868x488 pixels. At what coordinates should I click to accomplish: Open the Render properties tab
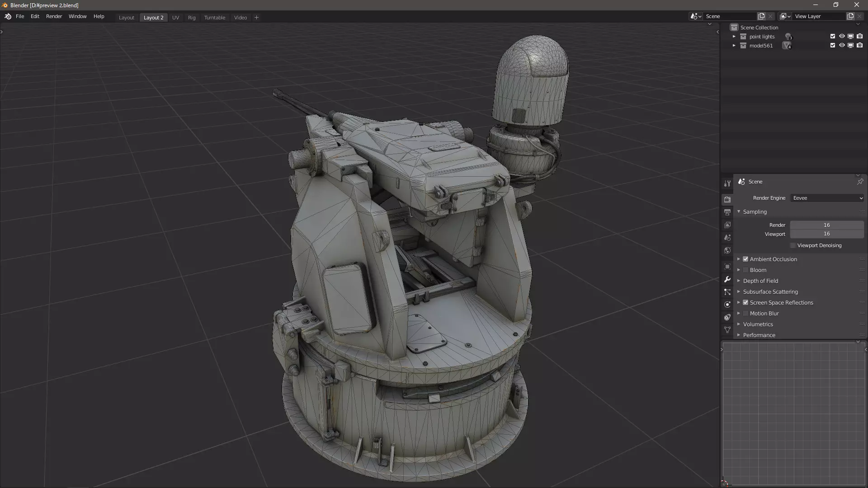click(x=727, y=199)
